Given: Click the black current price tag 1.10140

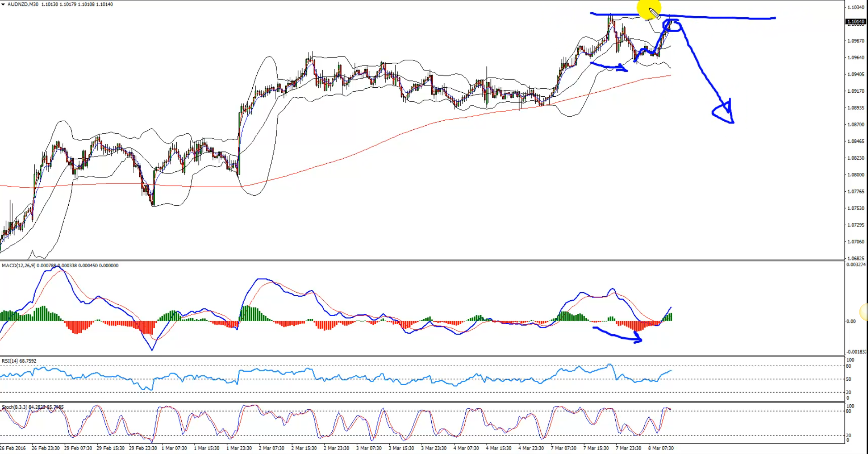Looking at the screenshot, I should pyautogui.click(x=856, y=22).
